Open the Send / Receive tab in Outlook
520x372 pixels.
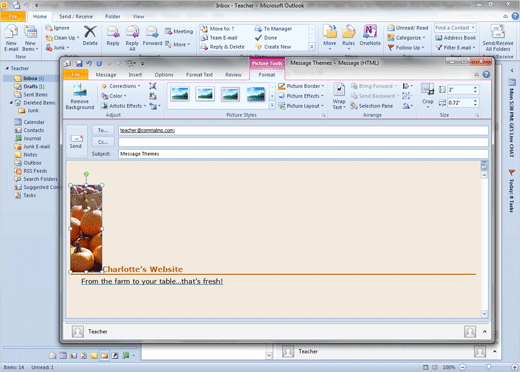pyautogui.click(x=76, y=16)
